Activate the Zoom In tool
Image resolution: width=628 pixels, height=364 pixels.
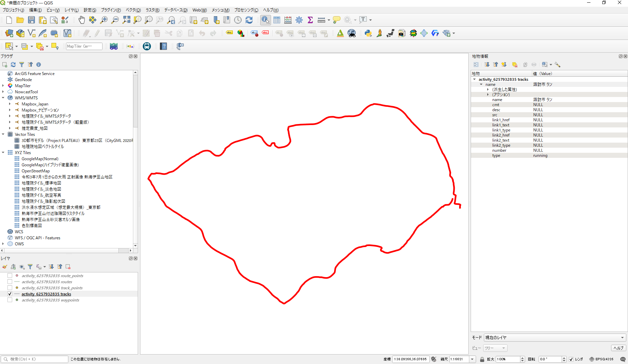(x=104, y=20)
